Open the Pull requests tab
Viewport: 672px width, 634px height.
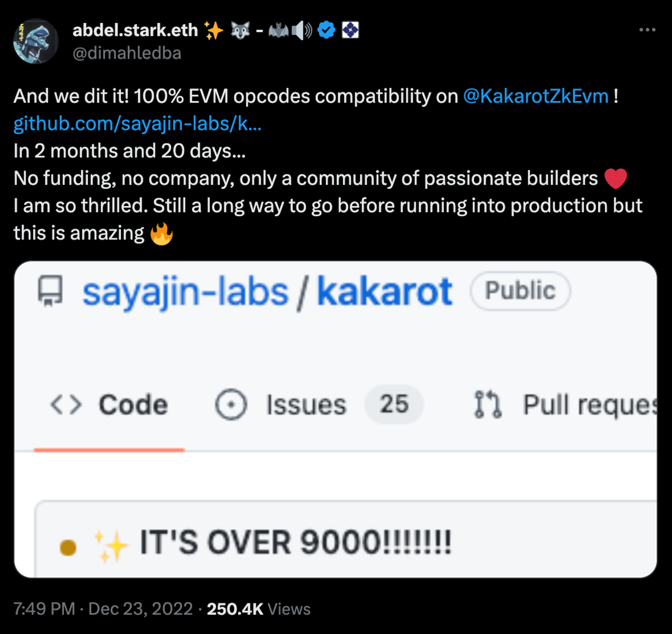pyautogui.click(x=590, y=405)
